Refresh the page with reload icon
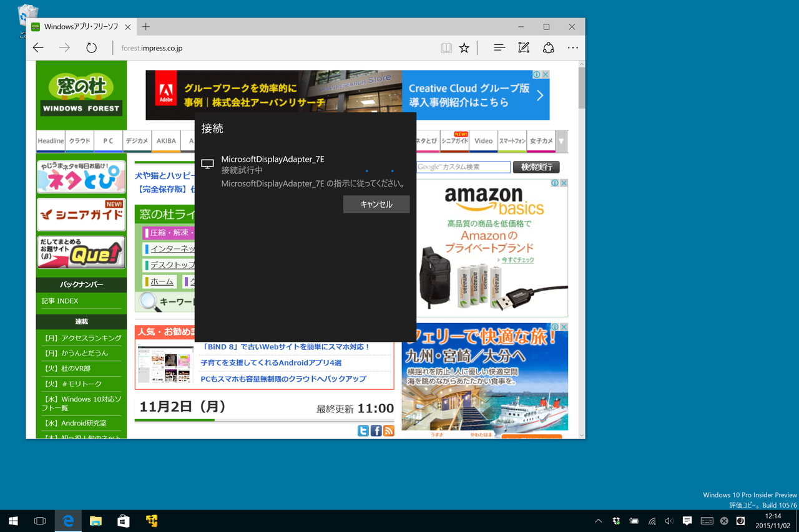Screen dimensions: 799x532 [x=91, y=47]
